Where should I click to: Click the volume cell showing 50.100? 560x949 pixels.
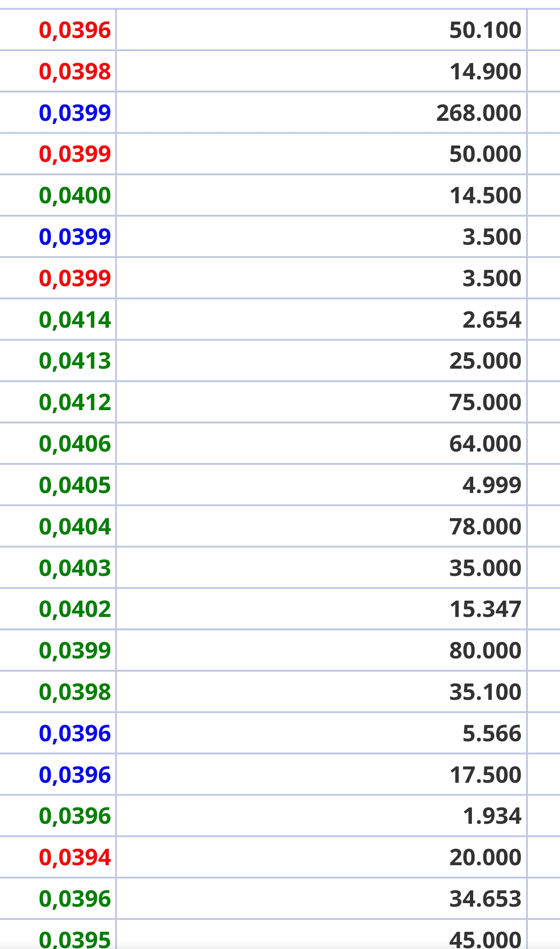tap(485, 30)
